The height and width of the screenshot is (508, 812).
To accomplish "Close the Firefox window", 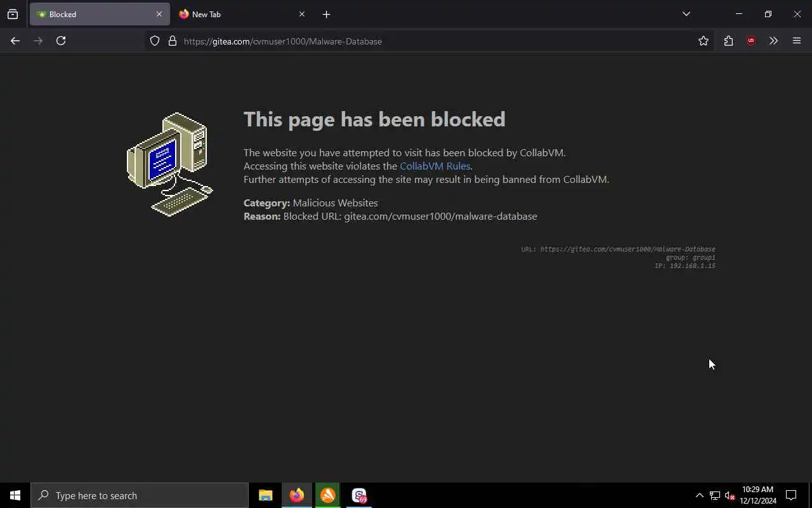I will pyautogui.click(x=797, y=14).
